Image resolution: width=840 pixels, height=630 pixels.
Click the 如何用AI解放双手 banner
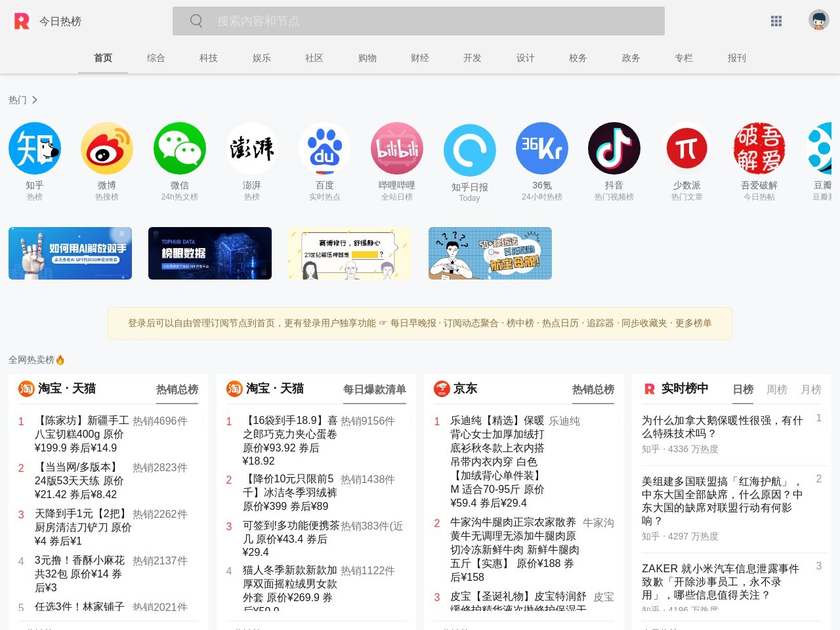(x=70, y=253)
